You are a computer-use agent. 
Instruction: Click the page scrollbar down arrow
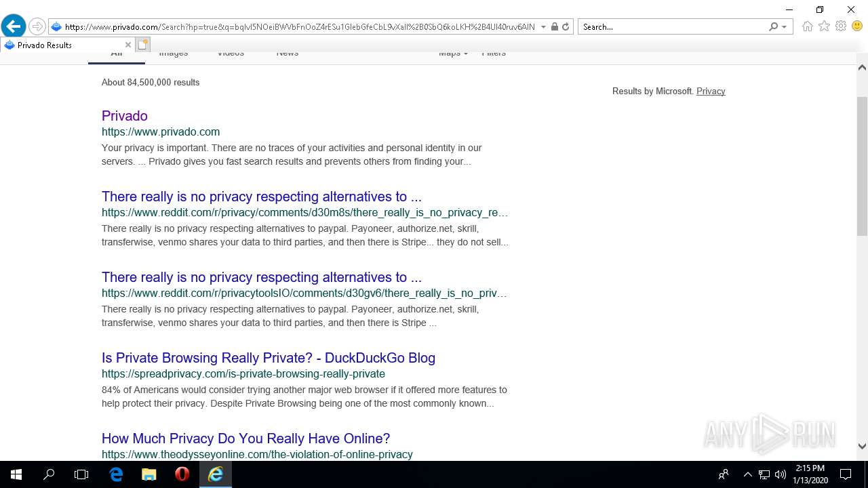coord(862,446)
